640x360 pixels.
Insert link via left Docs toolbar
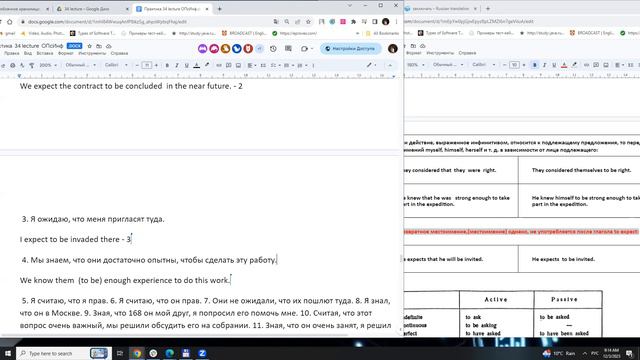pos(219,65)
